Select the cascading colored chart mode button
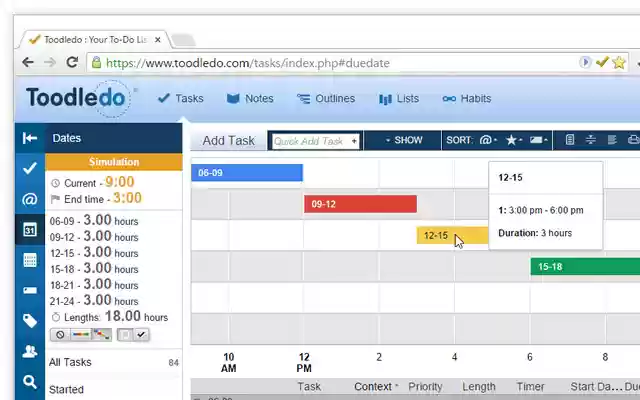The image size is (640, 400). pos(101,335)
